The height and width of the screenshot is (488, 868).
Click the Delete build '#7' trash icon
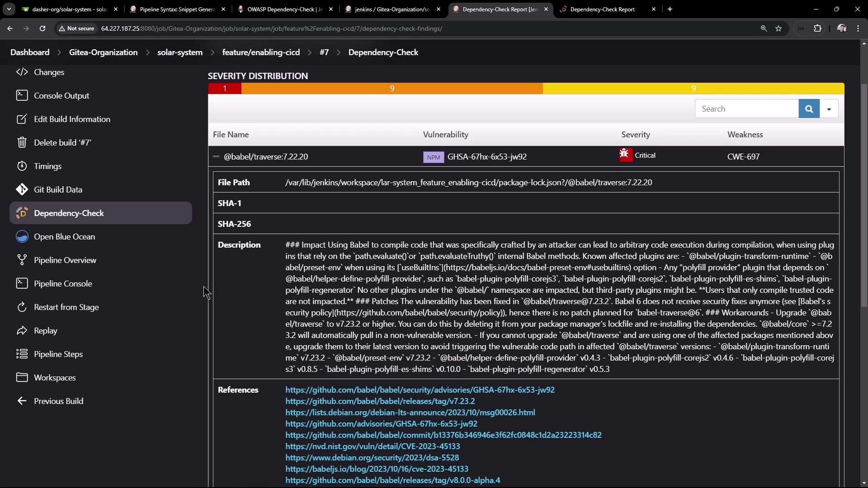click(x=22, y=142)
